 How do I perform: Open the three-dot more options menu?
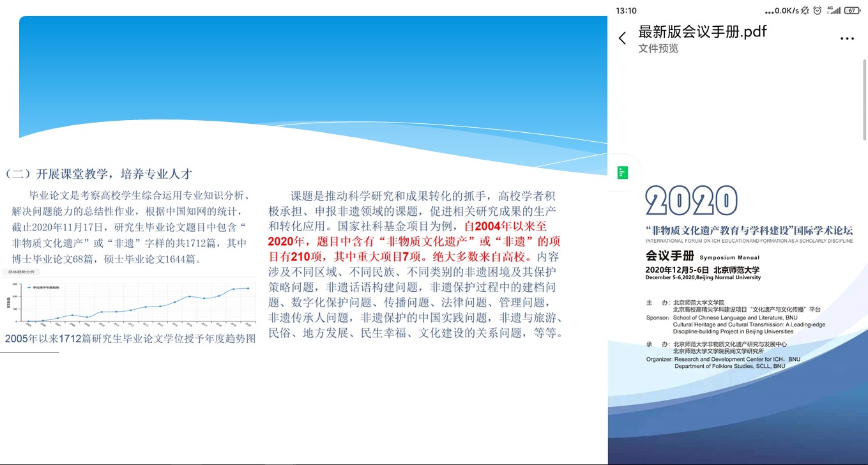click(x=846, y=38)
